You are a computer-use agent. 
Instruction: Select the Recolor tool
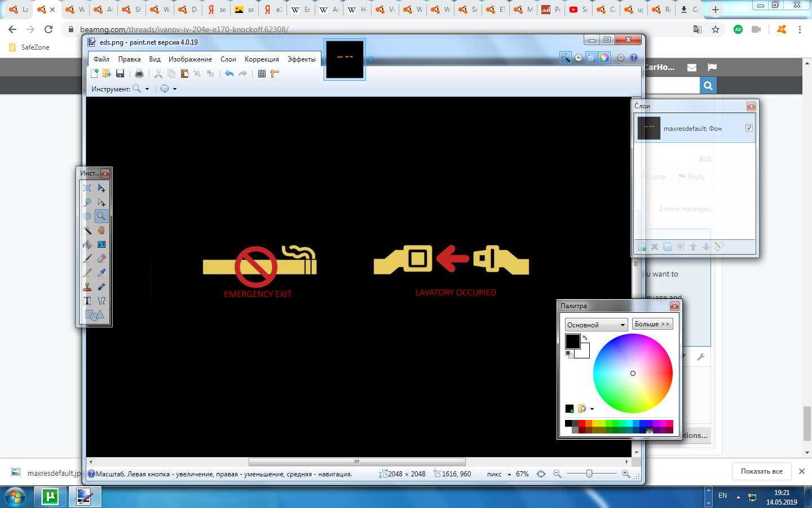point(101,287)
